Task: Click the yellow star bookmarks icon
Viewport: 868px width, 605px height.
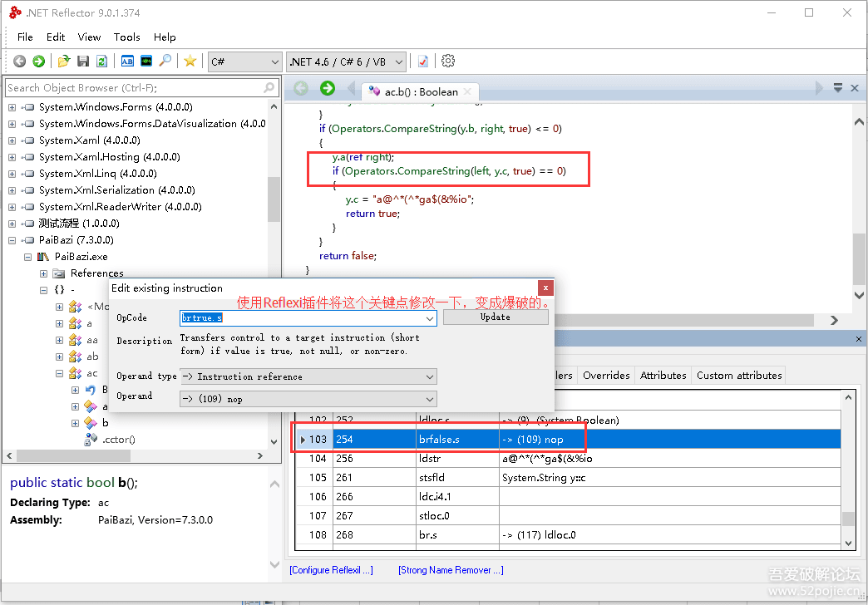Action: pos(190,61)
